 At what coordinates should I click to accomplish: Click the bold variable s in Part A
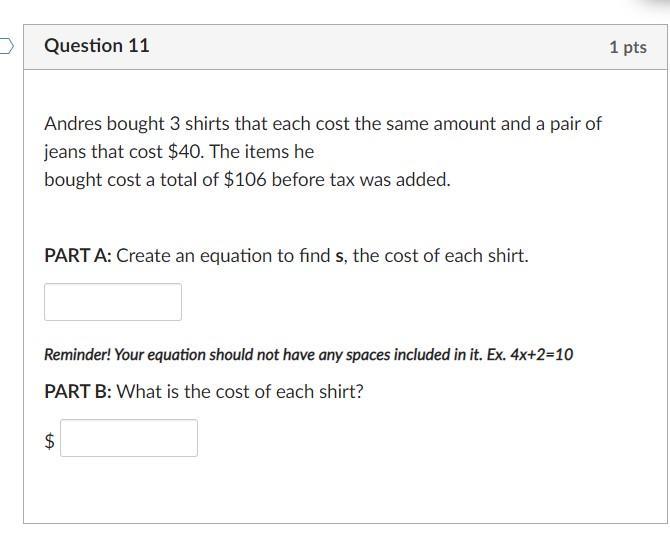(x=340, y=256)
